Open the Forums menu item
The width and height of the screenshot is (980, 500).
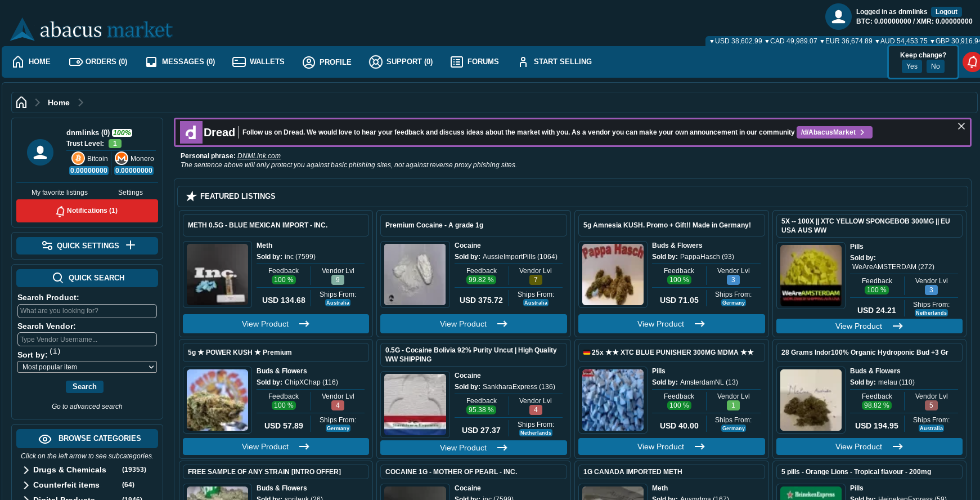(475, 62)
